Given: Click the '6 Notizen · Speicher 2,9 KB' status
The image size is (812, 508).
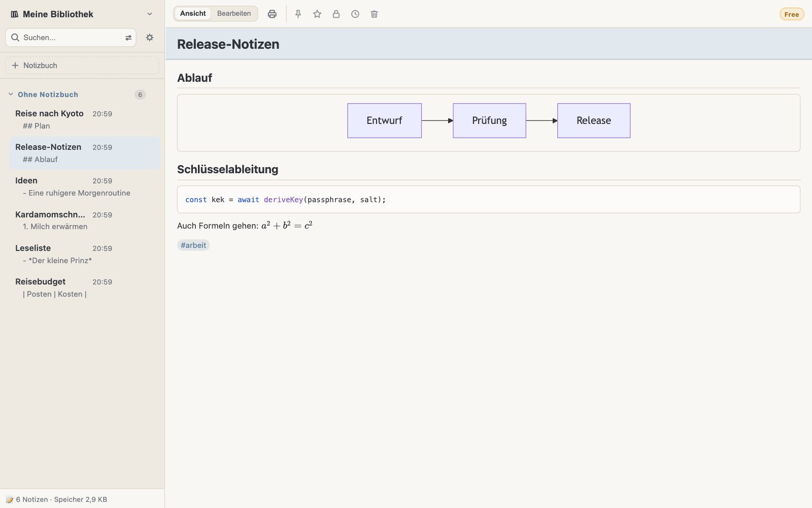Looking at the screenshot, I should [61, 499].
